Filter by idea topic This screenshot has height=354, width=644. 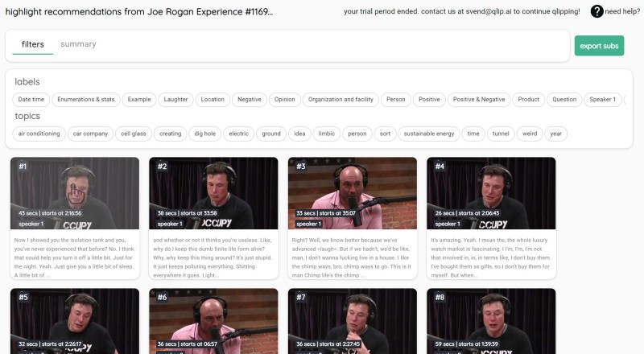(x=299, y=134)
